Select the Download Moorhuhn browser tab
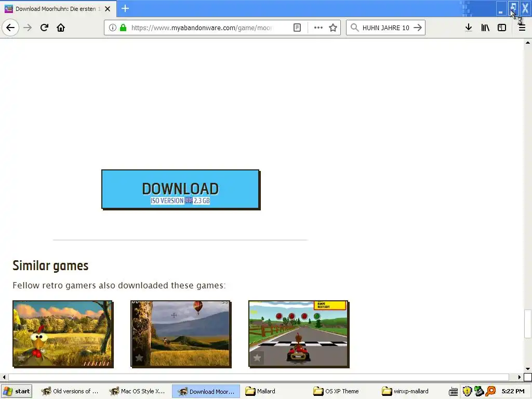This screenshot has width=532, height=399. click(x=58, y=9)
